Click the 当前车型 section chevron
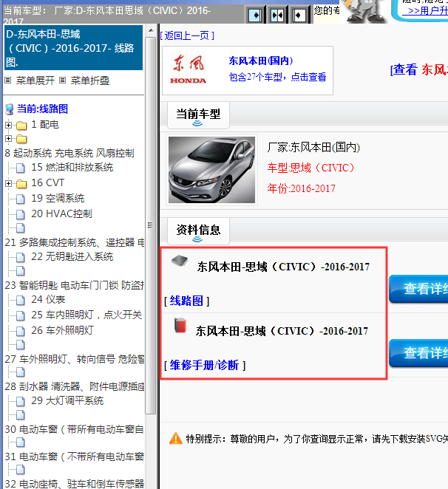Viewport: 448px width, 489px height. click(x=197, y=123)
